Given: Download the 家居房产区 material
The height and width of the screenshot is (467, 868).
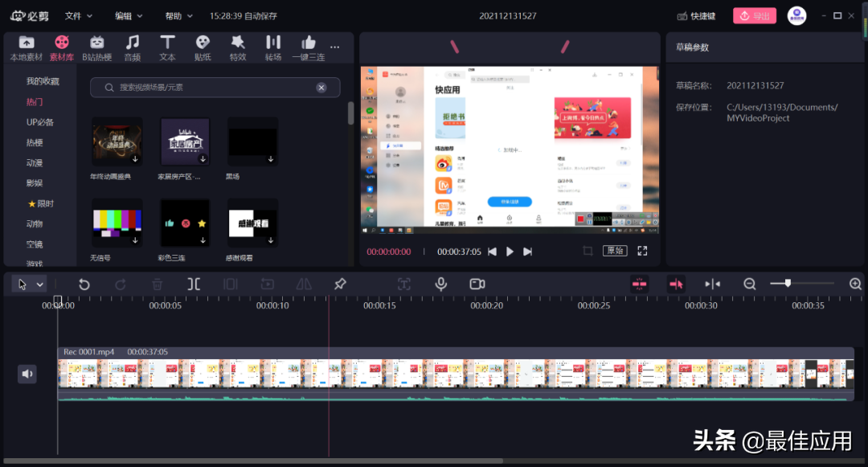Looking at the screenshot, I should (203, 159).
